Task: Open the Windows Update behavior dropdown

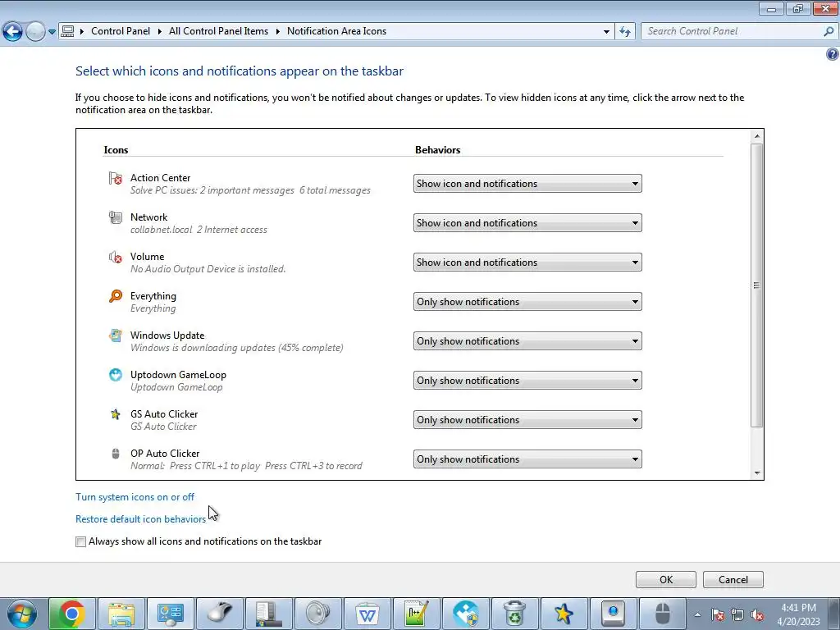Action: 527,341
